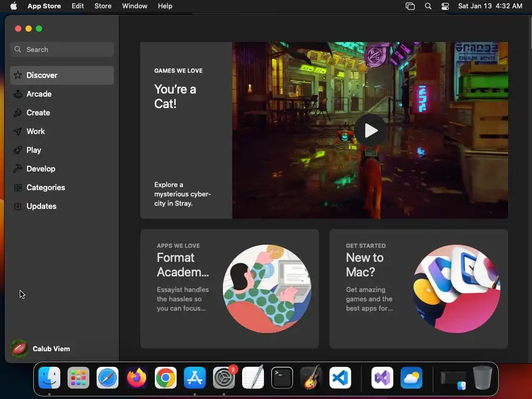Click the Essayist illustration thumbnail

(x=267, y=289)
